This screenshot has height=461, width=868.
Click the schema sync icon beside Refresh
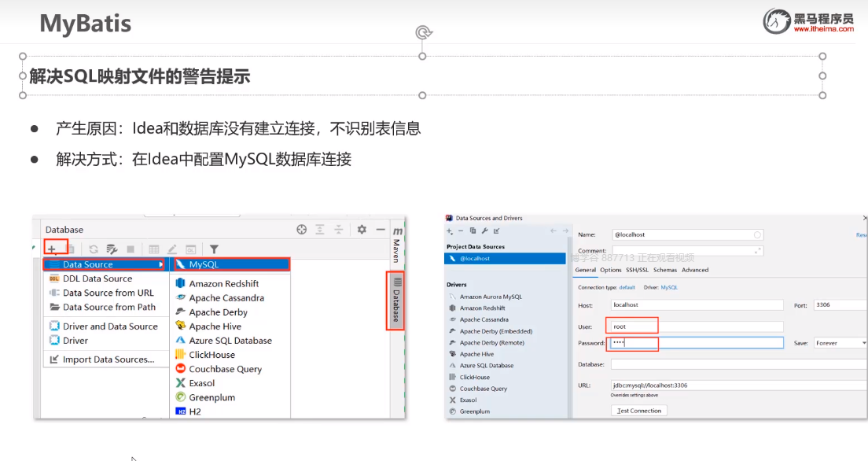112,249
